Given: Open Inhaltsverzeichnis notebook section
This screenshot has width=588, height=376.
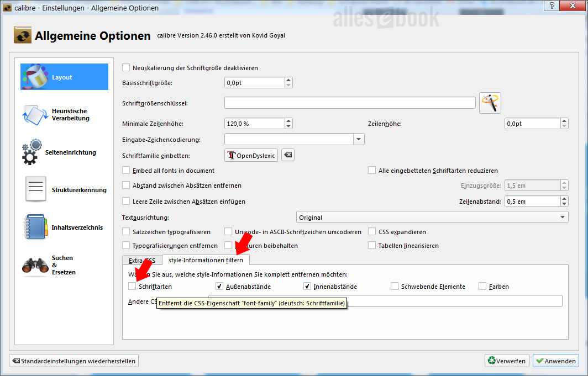Looking at the screenshot, I should [64, 227].
